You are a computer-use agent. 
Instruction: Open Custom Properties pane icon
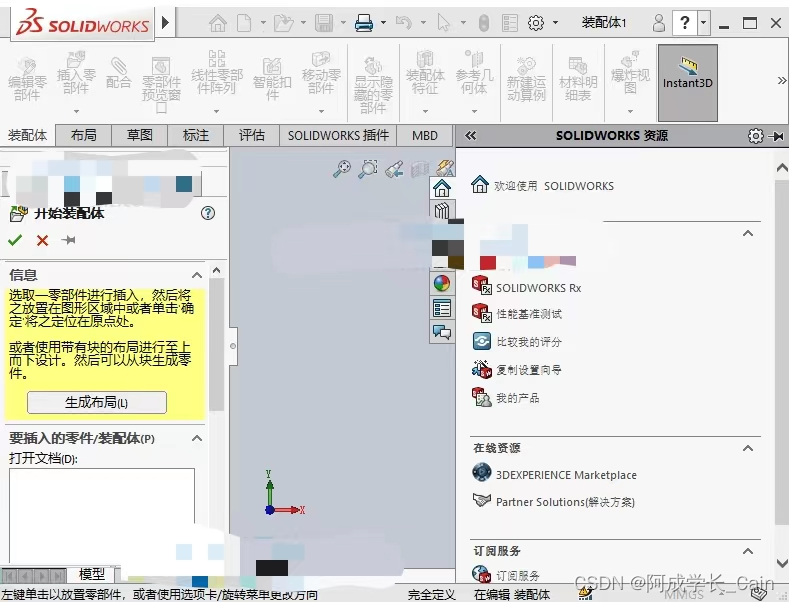click(442, 308)
